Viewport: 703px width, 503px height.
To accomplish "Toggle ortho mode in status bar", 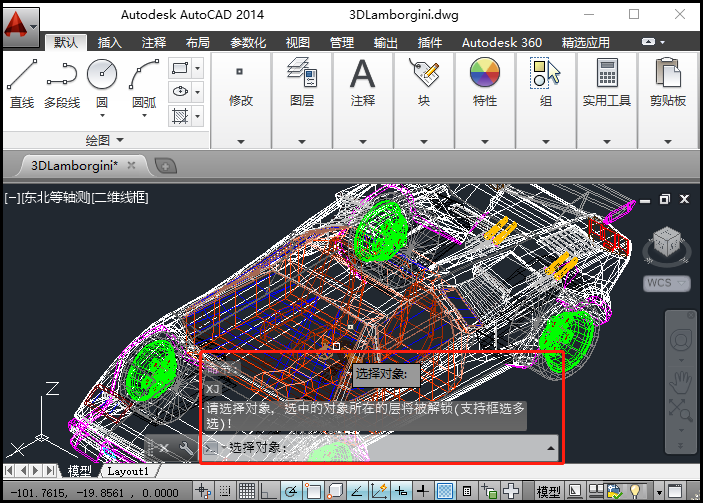I will (x=267, y=491).
